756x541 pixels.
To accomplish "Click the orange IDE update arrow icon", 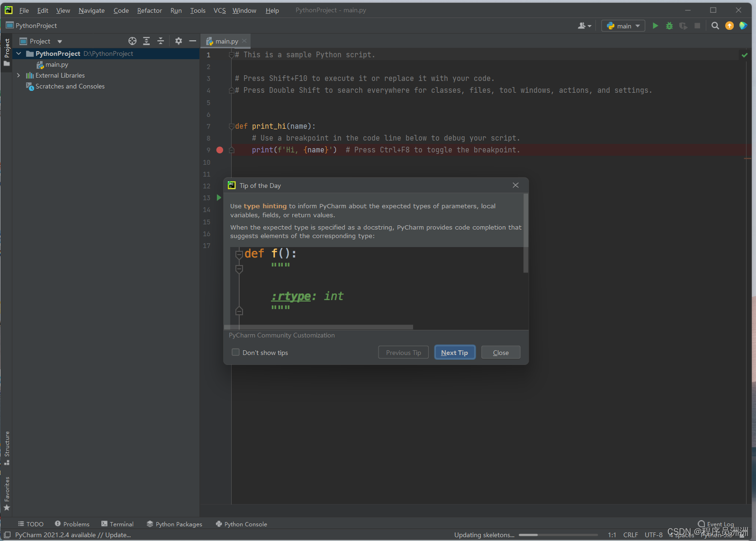I will point(729,26).
